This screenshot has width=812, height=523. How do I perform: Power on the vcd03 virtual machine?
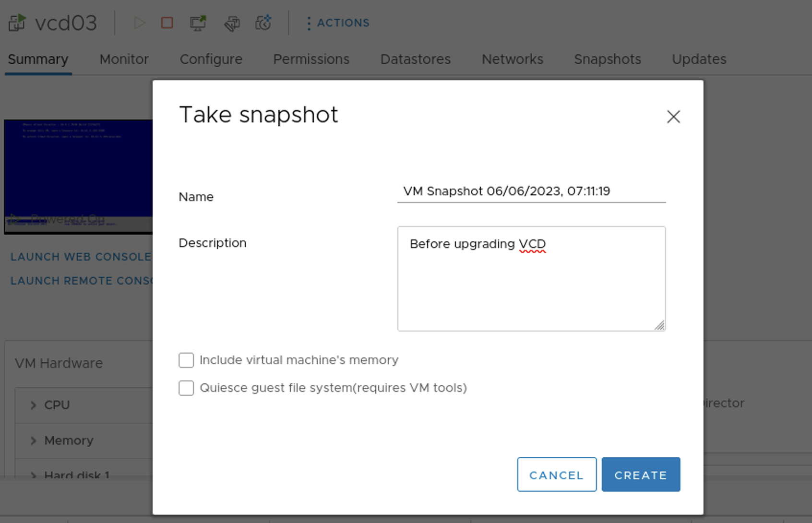[140, 23]
